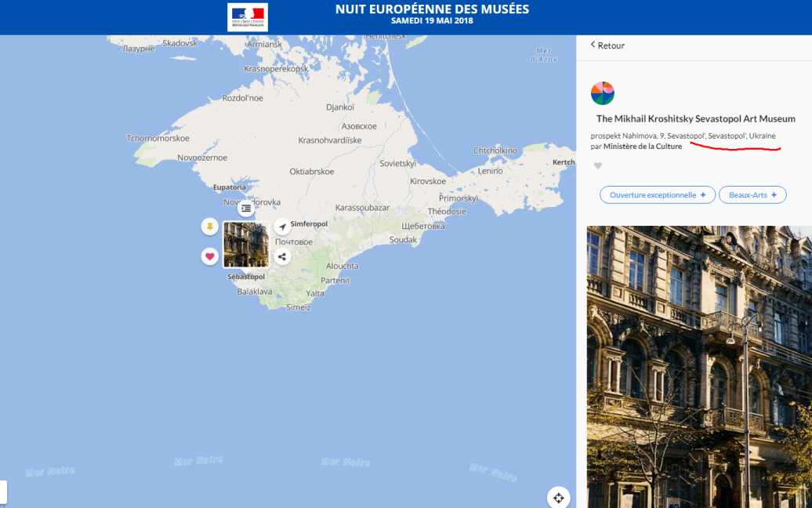Click the museum title The Mikhail Kroshitsky Sevastopol Art Museum
This screenshot has width=812, height=508.
695,118
